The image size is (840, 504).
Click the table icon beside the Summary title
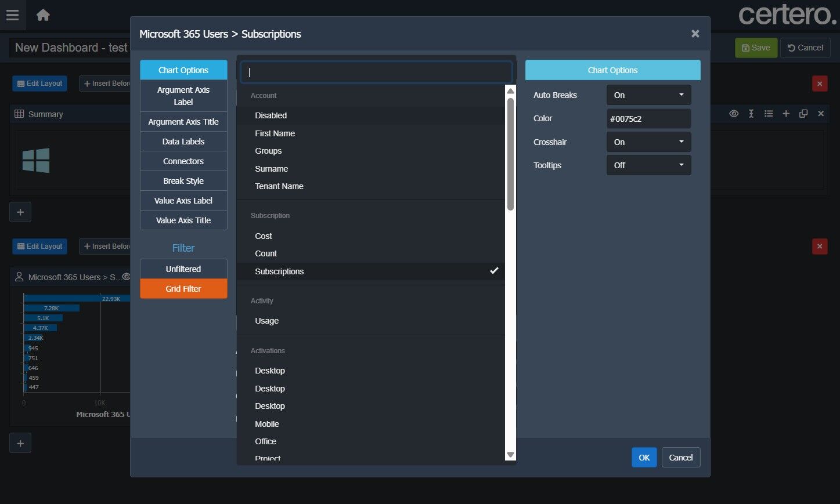pyautogui.click(x=19, y=114)
